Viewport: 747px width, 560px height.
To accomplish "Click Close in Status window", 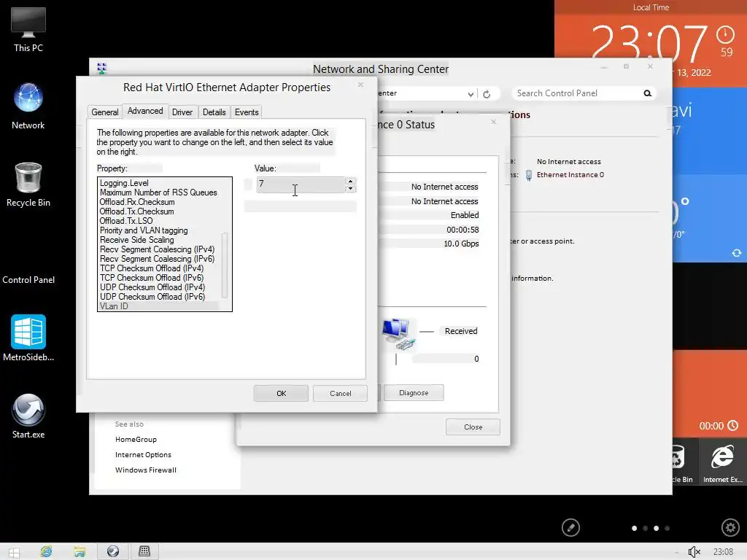I will click(x=473, y=427).
